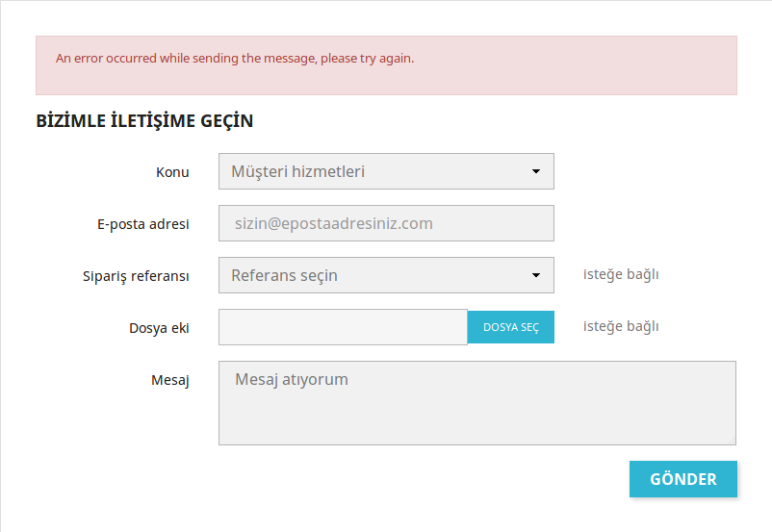Viewport: 772px width, 532px height.
Task: Click the error text 'please try again'
Action: tap(368, 58)
